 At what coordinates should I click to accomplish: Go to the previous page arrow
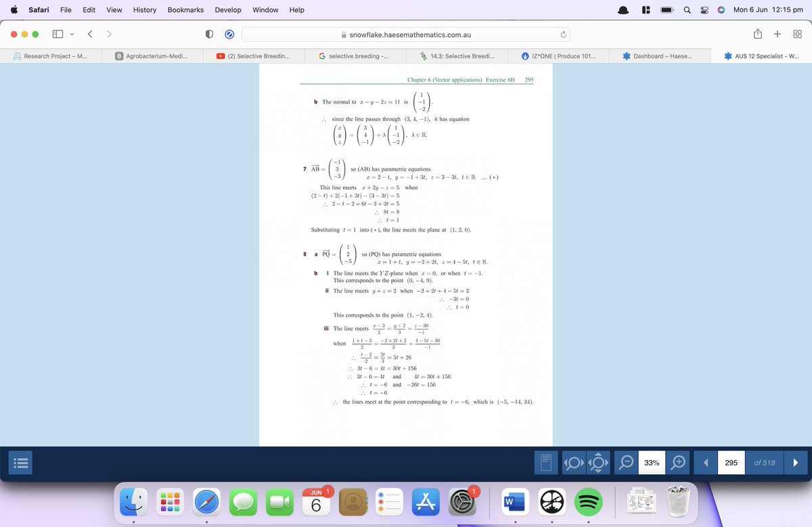(x=706, y=463)
